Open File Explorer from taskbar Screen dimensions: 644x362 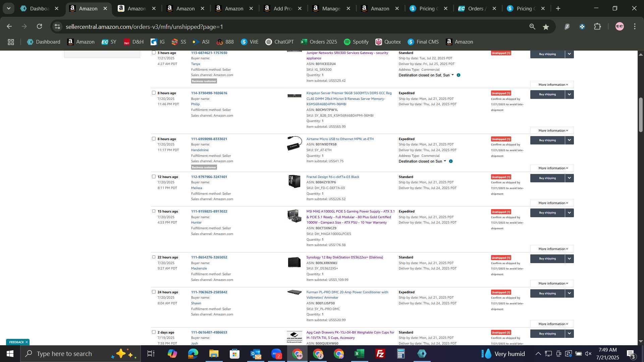tap(214, 354)
